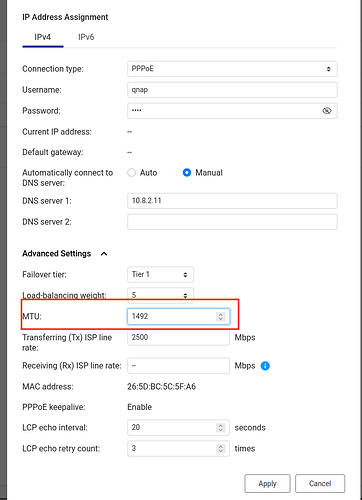362x500 pixels.
Task: Click the empty DNS server 2 field
Action: [x=232, y=222]
